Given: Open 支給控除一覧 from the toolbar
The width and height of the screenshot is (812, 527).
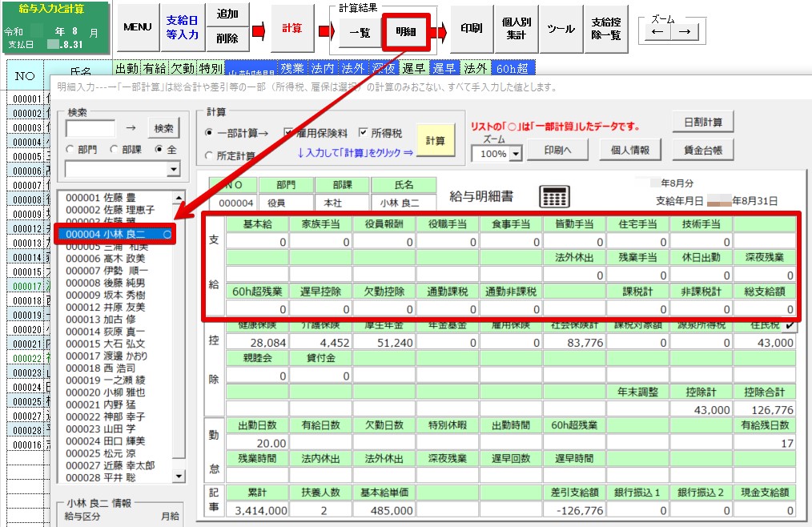Looking at the screenshot, I should (x=605, y=28).
